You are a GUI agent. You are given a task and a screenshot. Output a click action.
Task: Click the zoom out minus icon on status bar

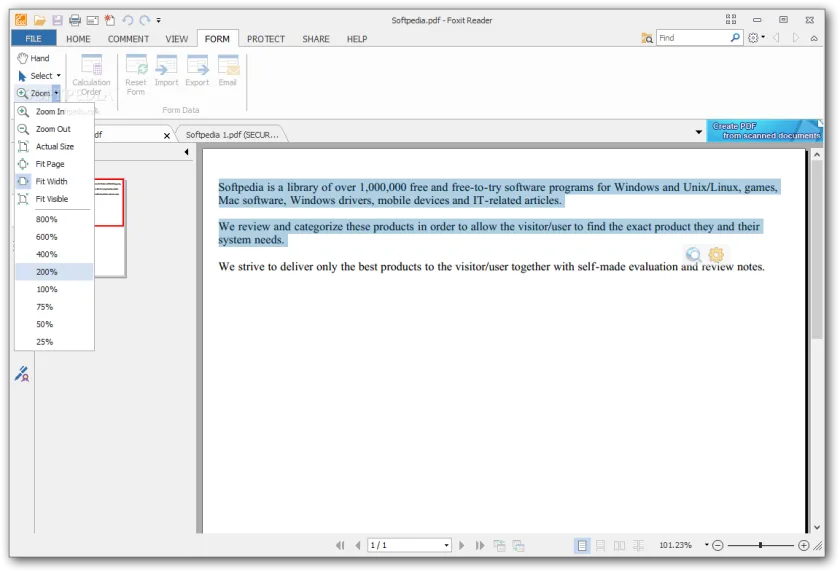coord(718,545)
